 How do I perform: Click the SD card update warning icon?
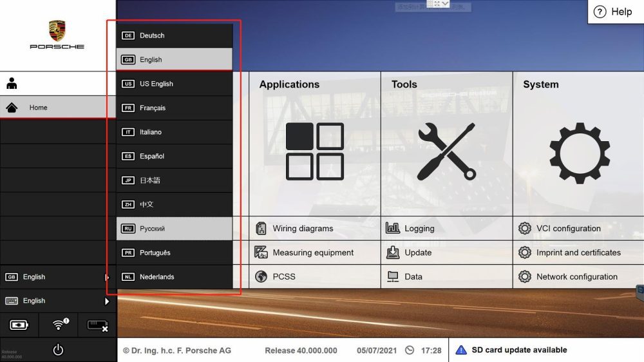coord(461,350)
